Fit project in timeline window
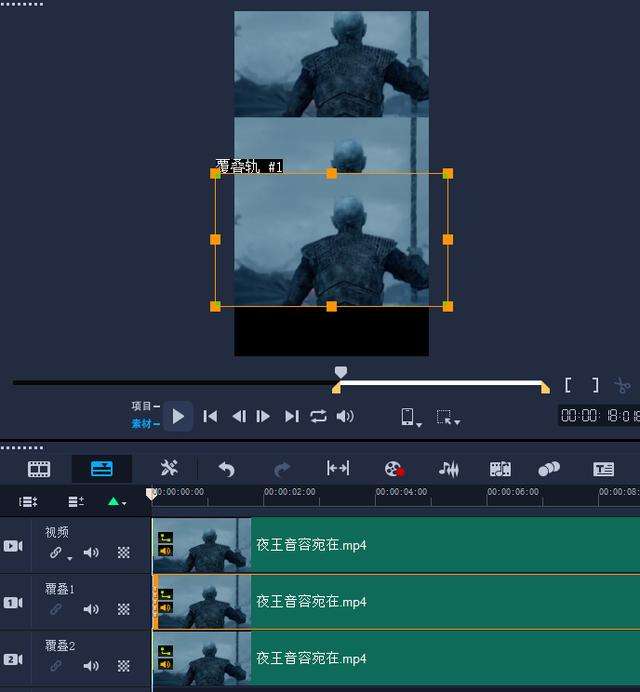 pyautogui.click(x=338, y=468)
